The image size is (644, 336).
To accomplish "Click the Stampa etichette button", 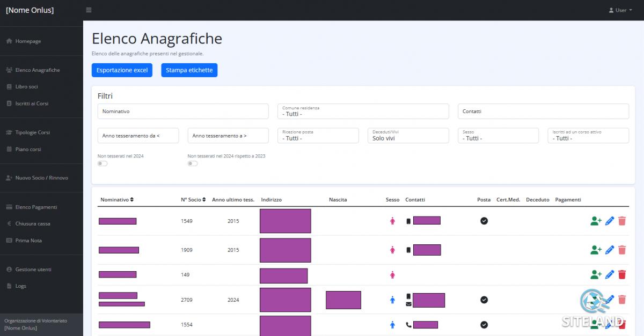I will click(x=189, y=70).
